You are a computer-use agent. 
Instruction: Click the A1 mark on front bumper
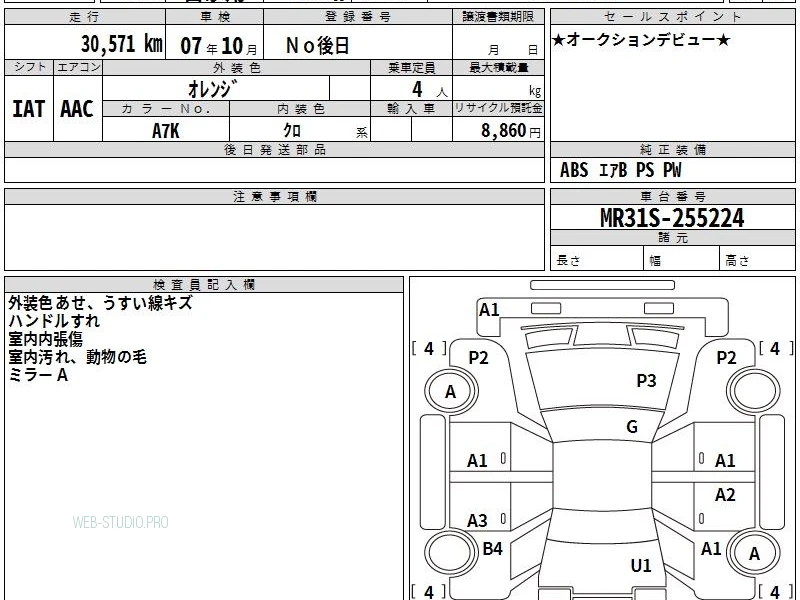489,310
